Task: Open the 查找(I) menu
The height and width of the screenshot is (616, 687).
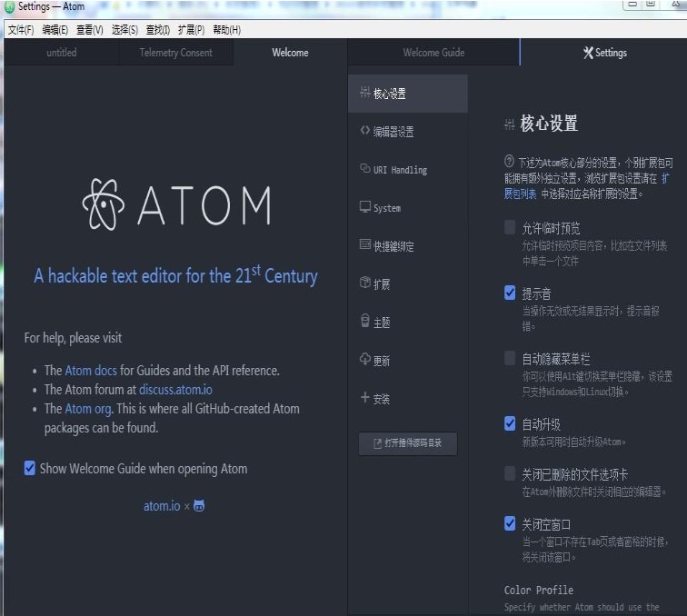Action: point(158,30)
